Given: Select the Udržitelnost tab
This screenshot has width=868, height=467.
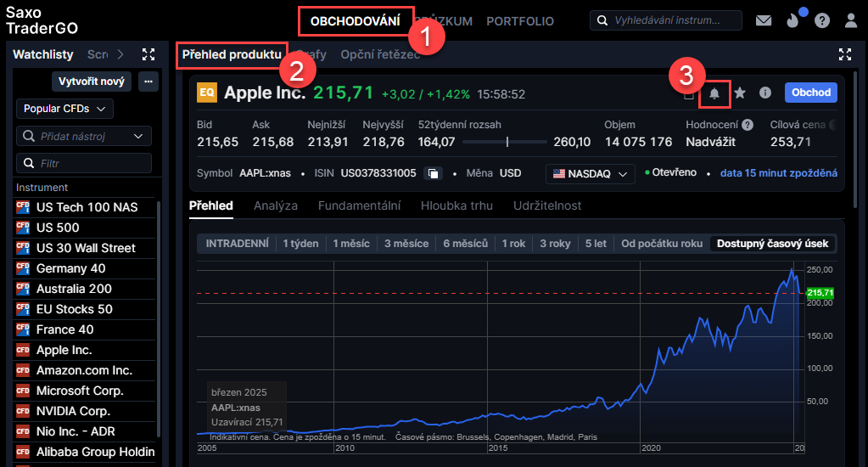Looking at the screenshot, I should click(x=547, y=205).
